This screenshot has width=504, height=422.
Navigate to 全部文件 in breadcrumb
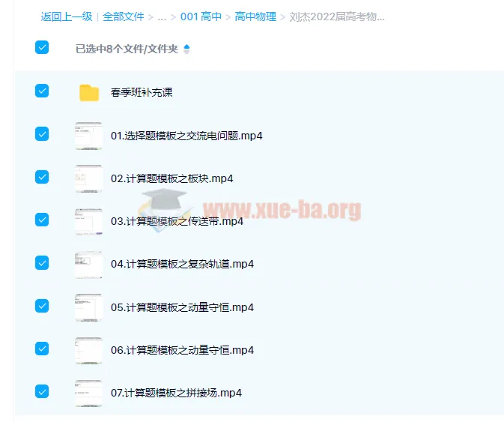click(123, 16)
